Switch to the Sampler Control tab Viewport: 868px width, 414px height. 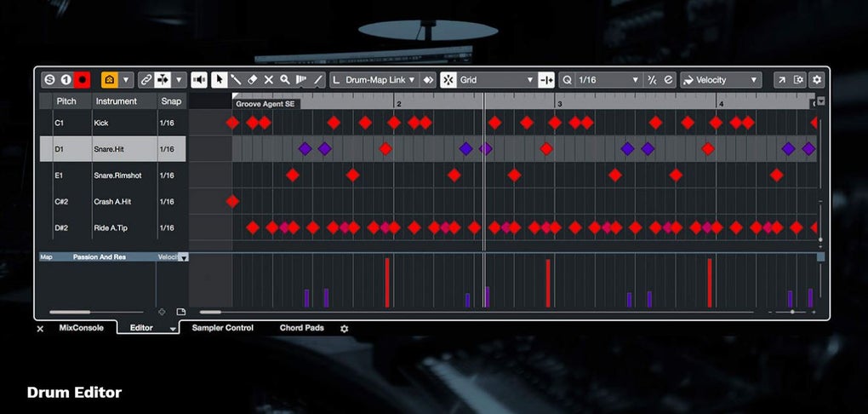[222, 328]
